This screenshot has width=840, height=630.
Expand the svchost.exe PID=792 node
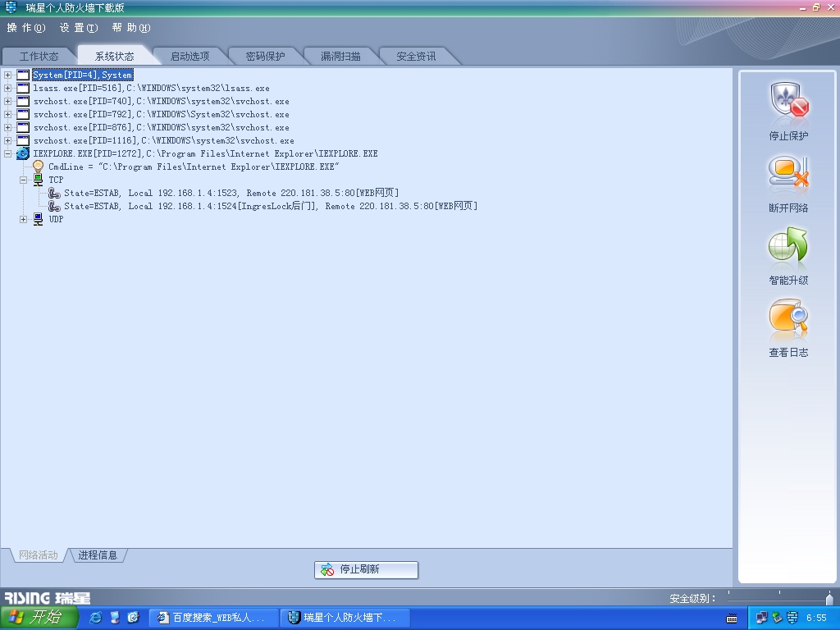[7, 114]
